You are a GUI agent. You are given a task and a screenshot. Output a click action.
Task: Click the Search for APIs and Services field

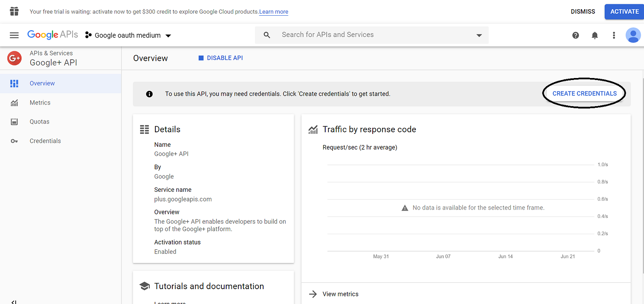(372, 35)
